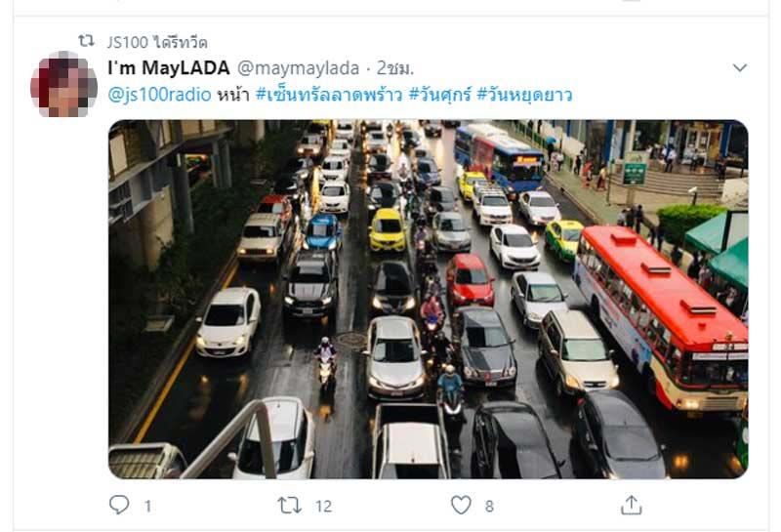
Task: Open the blurred profile avatar
Action: point(63,84)
